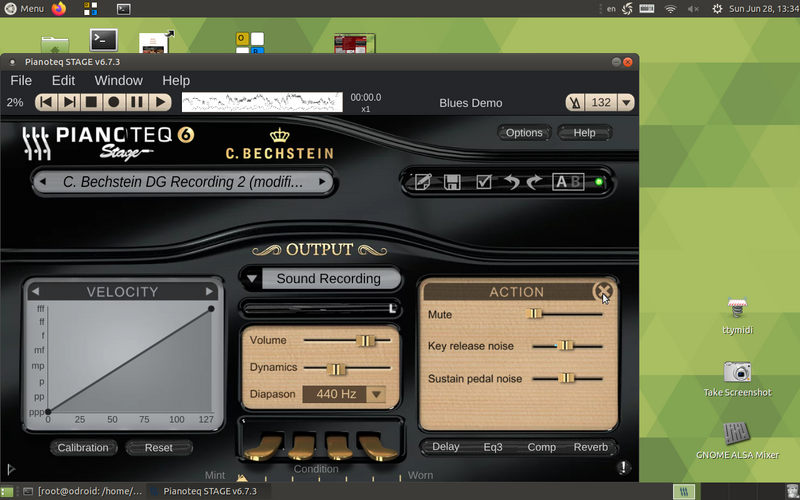Click the Calibration button

[x=83, y=448]
